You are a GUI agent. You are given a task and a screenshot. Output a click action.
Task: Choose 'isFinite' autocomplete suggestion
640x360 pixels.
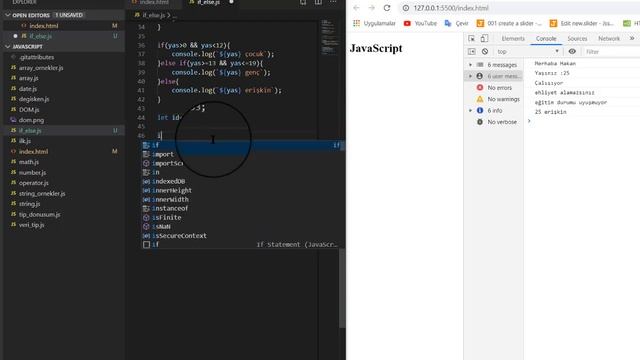tap(243, 218)
